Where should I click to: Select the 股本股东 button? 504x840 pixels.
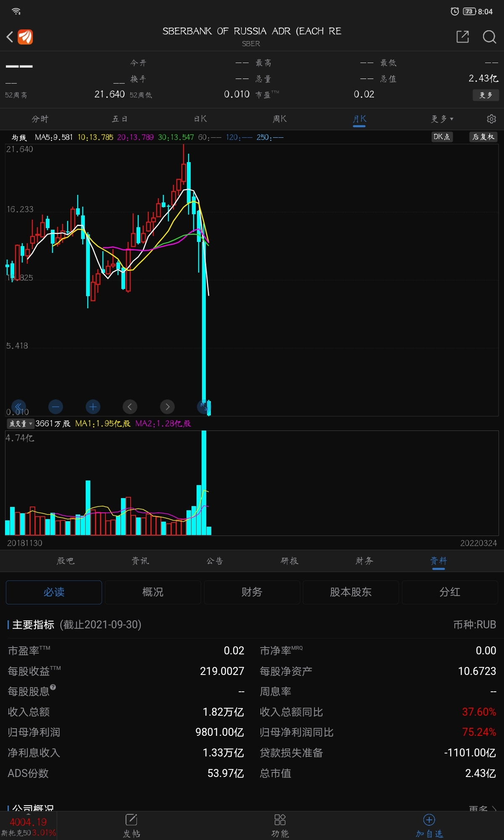(351, 592)
